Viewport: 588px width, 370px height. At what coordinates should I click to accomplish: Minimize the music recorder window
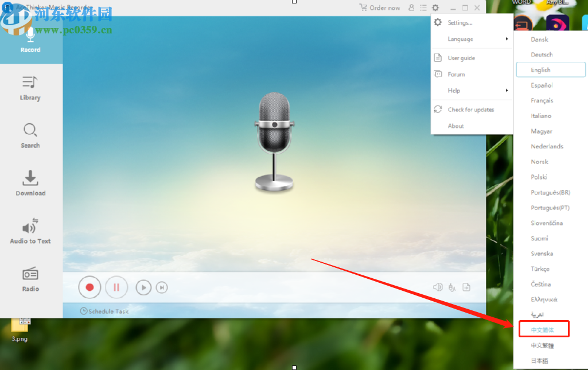(453, 8)
